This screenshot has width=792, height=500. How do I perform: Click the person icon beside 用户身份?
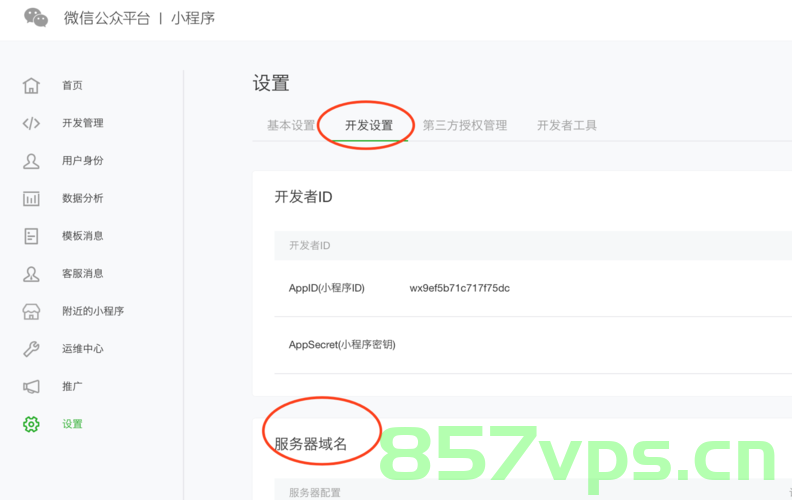31,161
